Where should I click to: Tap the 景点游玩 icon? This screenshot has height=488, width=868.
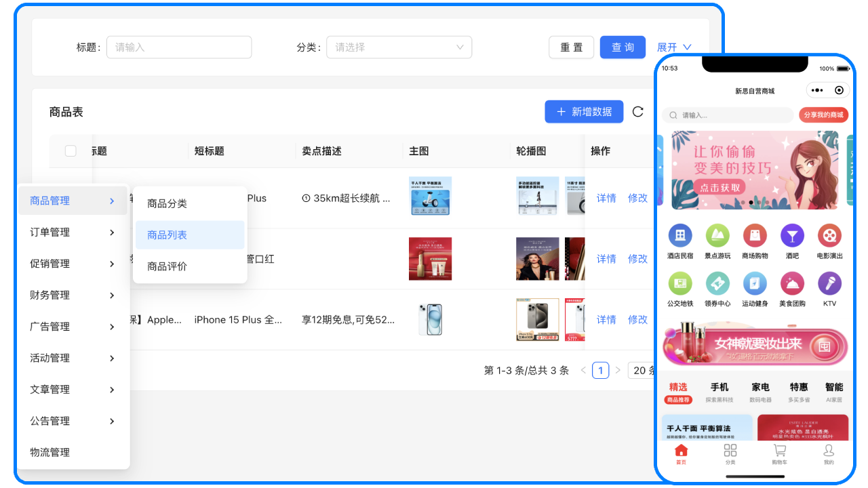[x=717, y=236]
